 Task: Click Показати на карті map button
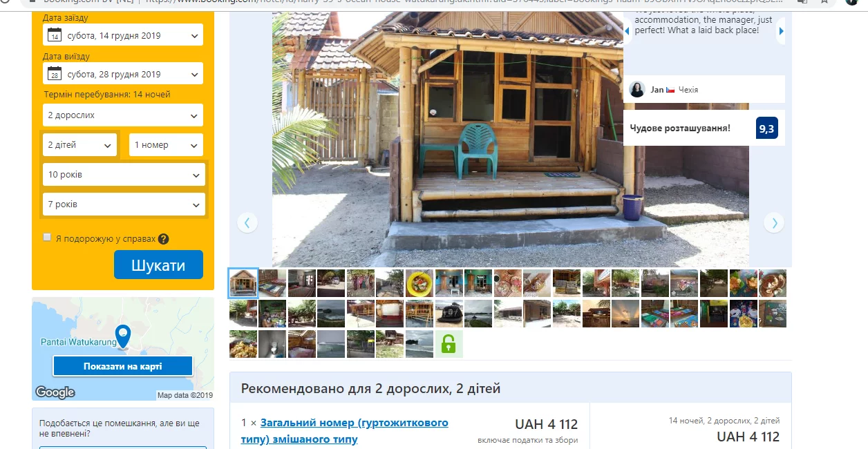point(123,366)
